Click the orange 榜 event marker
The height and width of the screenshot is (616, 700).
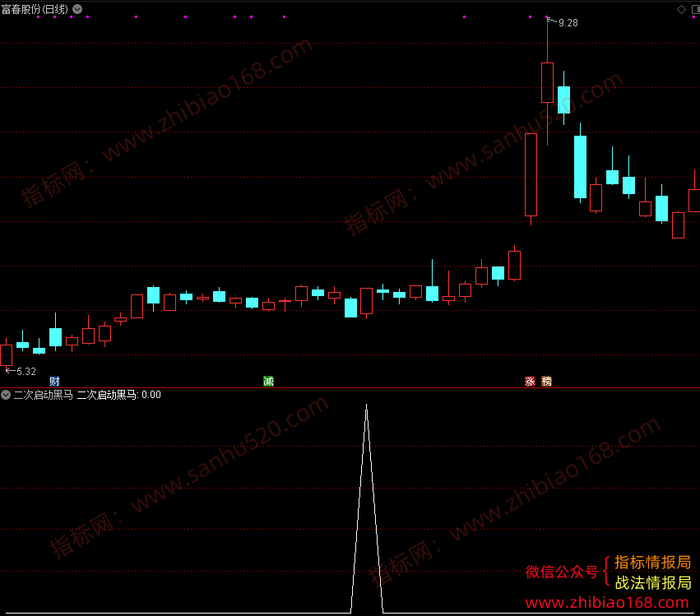tap(546, 382)
